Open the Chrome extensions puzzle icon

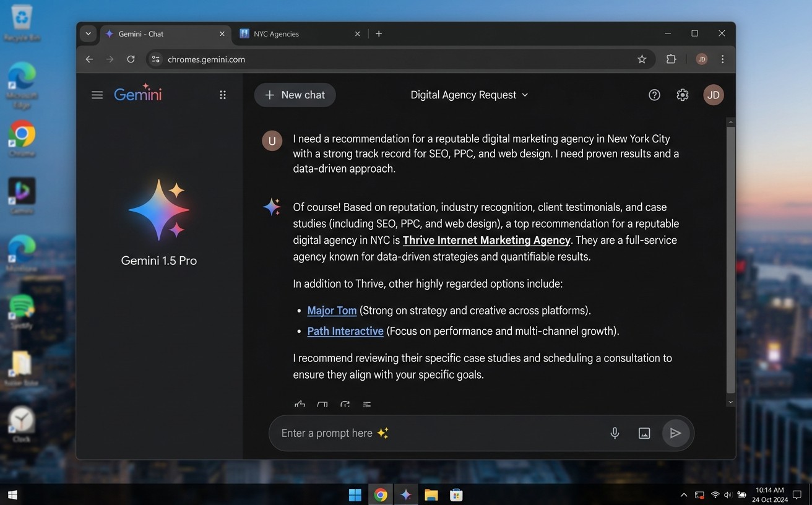pyautogui.click(x=671, y=59)
